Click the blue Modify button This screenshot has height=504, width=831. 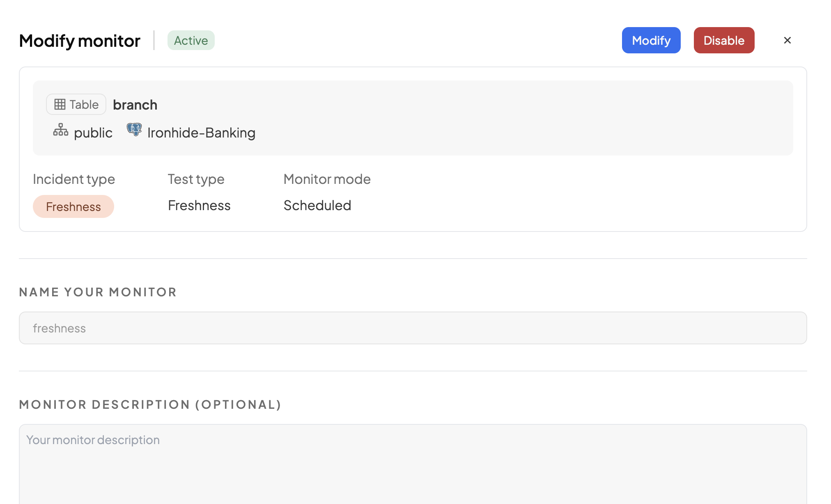(x=651, y=40)
